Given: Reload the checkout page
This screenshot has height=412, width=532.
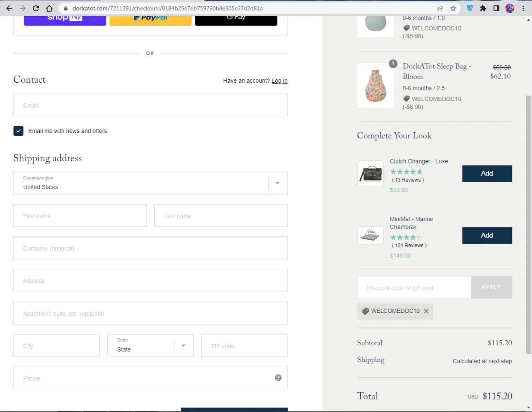Looking at the screenshot, I should pos(36,8).
